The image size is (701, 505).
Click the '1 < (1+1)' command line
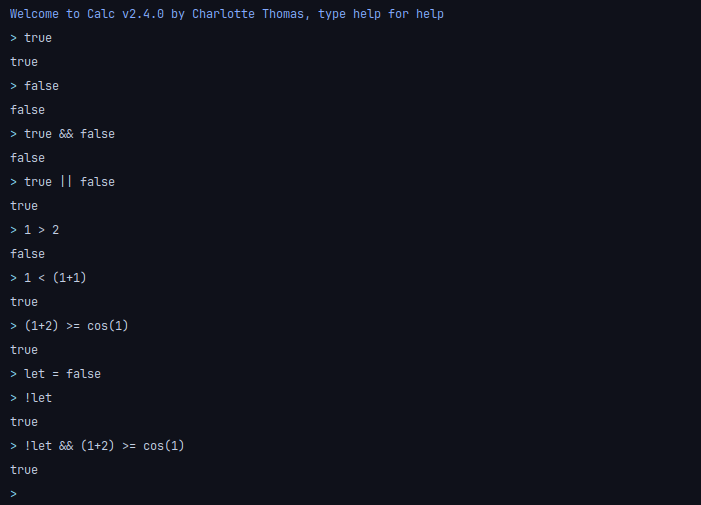[x=48, y=278]
